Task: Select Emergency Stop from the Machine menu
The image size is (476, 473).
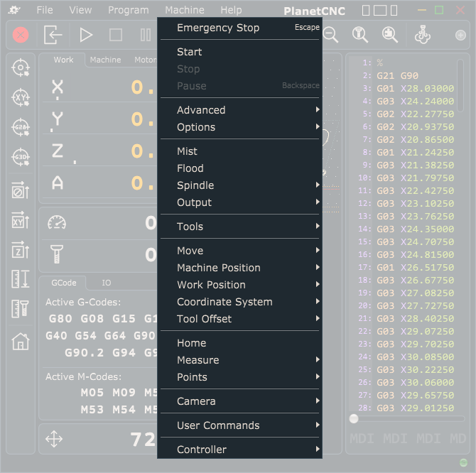Action: coord(218,28)
